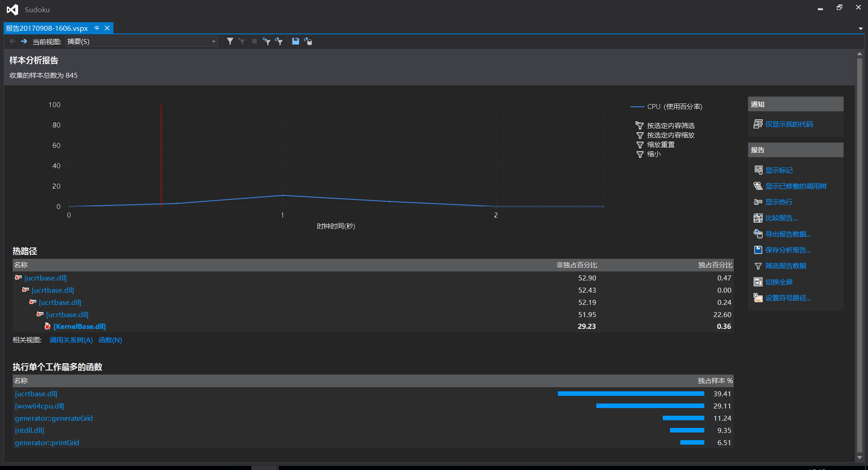Click the flame icon beside [KernelBase.dll]

click(47, 326)
